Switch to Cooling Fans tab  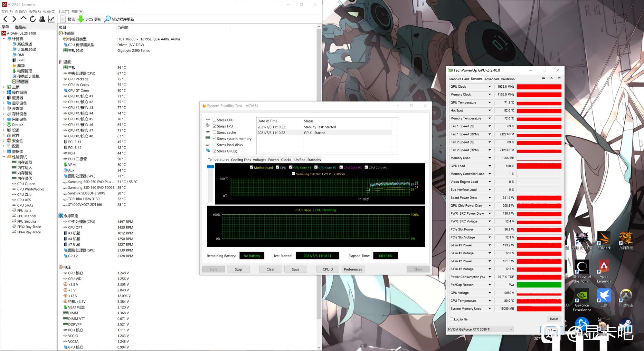click(241, 160)
